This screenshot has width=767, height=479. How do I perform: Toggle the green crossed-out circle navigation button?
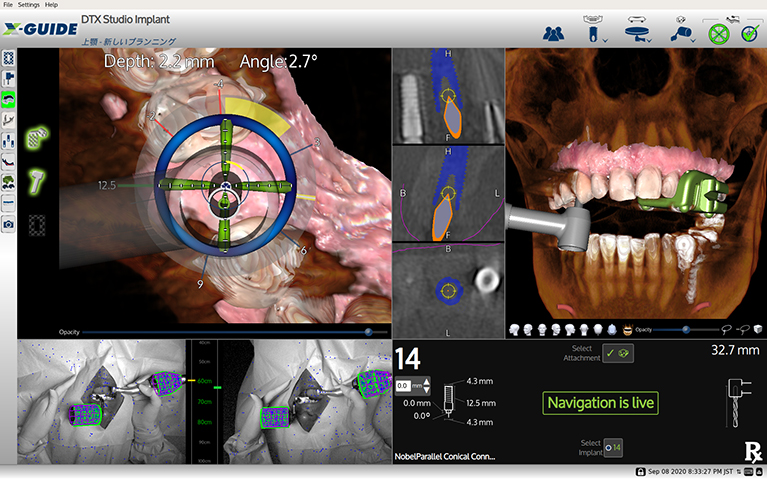click(716, 33)
